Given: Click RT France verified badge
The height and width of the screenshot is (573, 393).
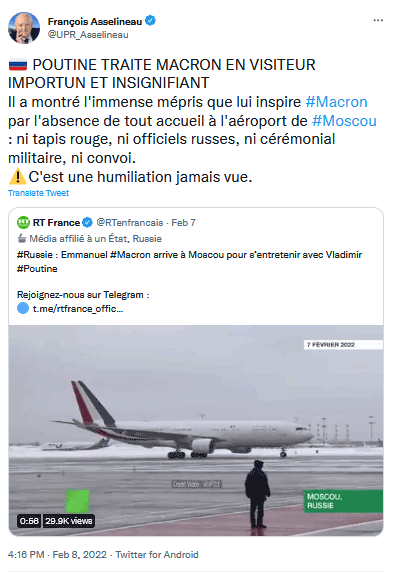Looking at the screenshot, I should point(87,222).
